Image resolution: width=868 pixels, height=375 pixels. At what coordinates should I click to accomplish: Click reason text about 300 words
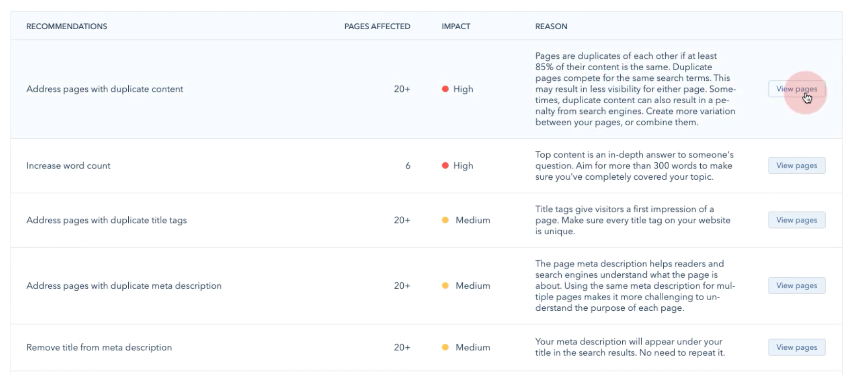[634, 166]
